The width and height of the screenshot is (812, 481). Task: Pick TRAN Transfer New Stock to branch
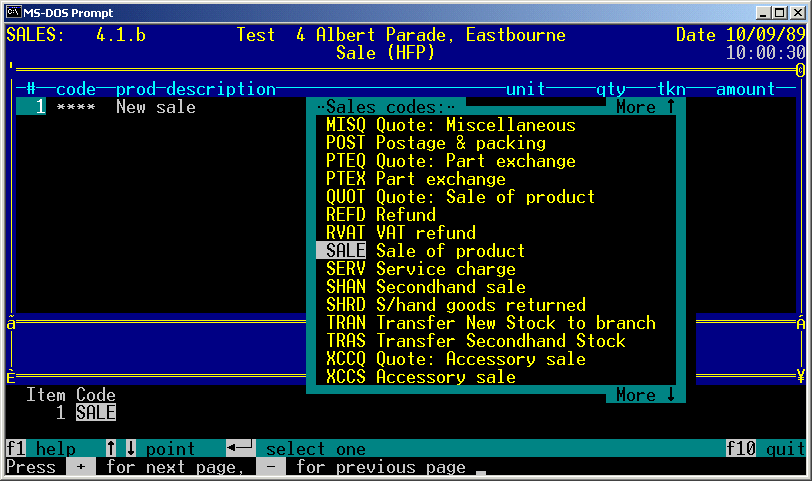(x=490, y=323)
